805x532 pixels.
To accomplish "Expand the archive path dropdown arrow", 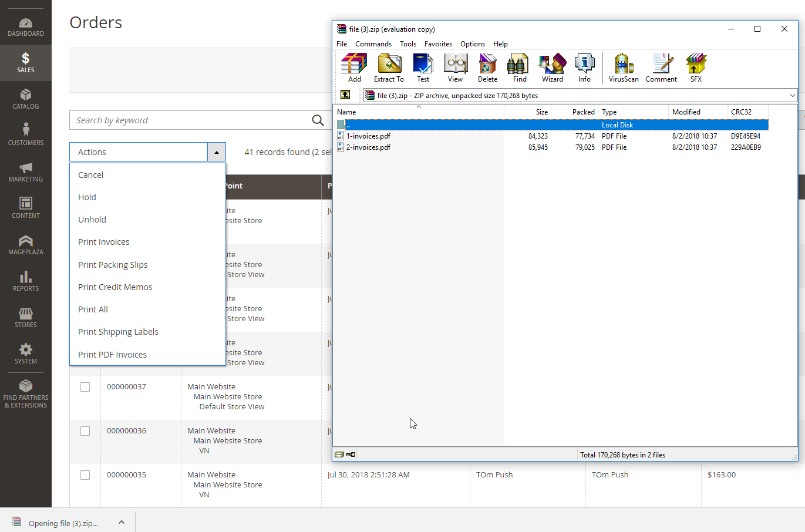I will pyautogui.click(x=792, y=96).
